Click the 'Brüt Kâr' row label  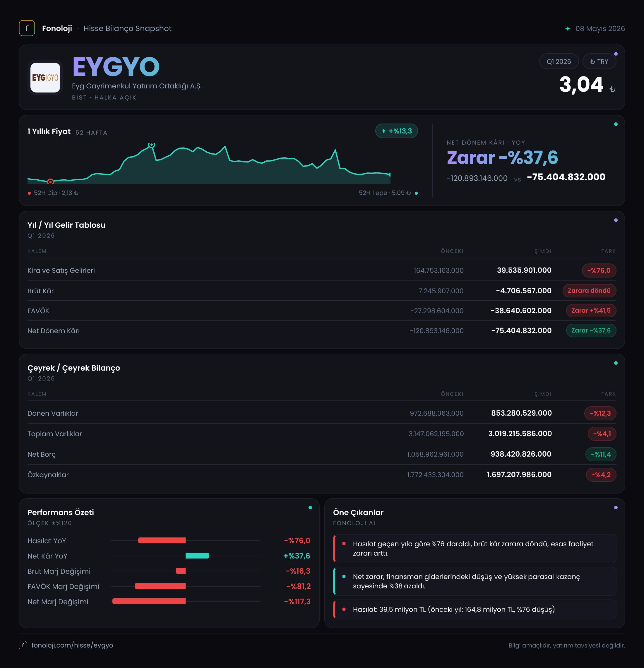[x=41, y=291]
